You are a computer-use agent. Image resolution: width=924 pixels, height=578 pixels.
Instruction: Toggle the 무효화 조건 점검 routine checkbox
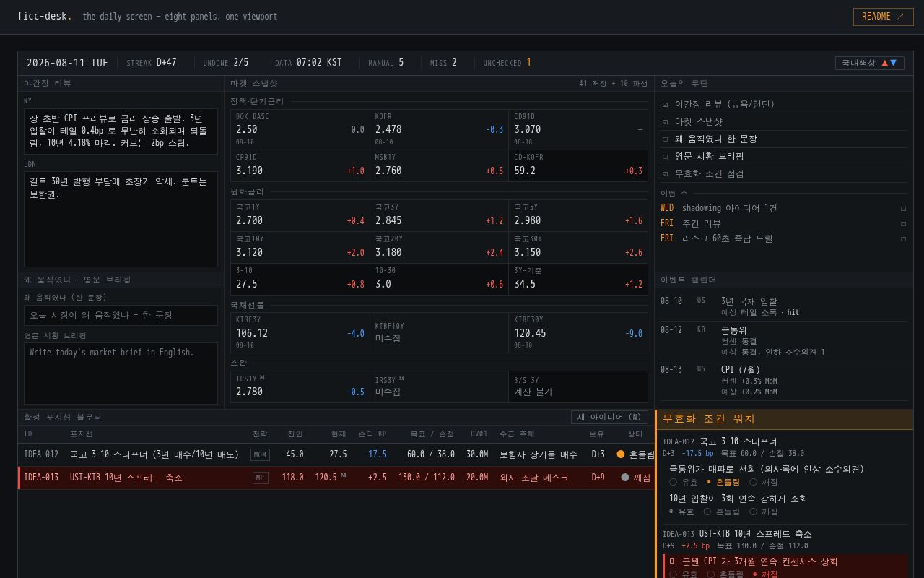(x=665, y=173)
